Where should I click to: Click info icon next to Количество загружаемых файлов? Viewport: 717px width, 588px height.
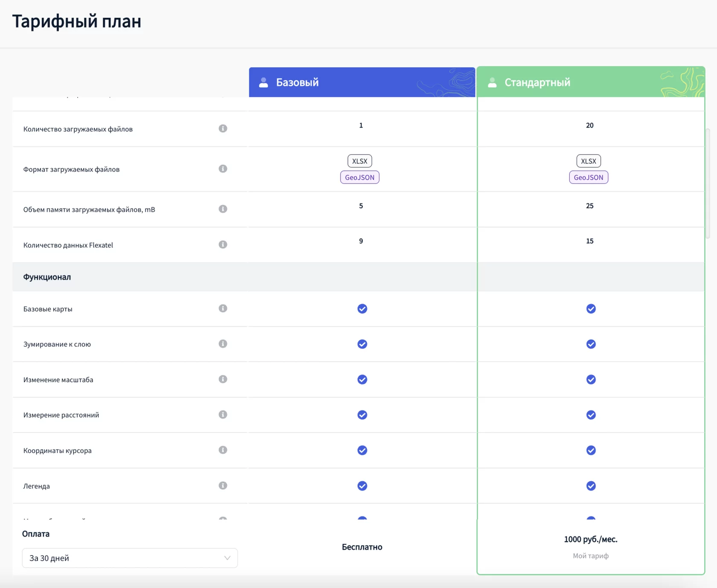click(223, 129)
